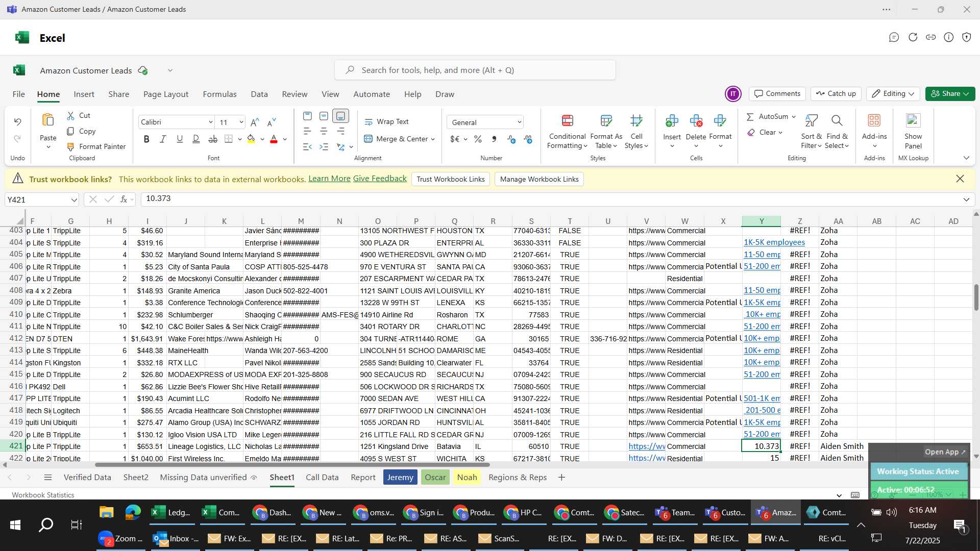Open the Editing mode dropdown
This screenshot has height=551, width=980.
[893, 93]
